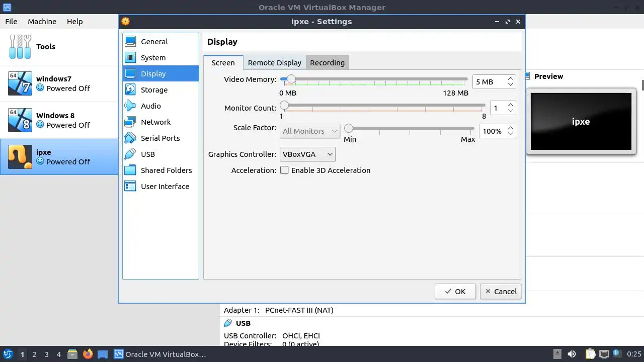
Task: Click the Video Memory slider handle
Action: [x=291, y=79]
